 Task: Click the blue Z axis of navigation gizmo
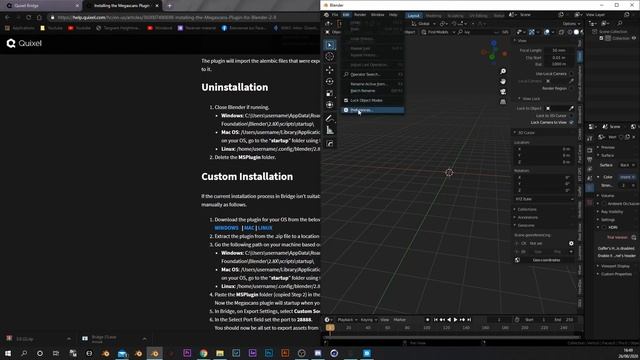(494, 43)
